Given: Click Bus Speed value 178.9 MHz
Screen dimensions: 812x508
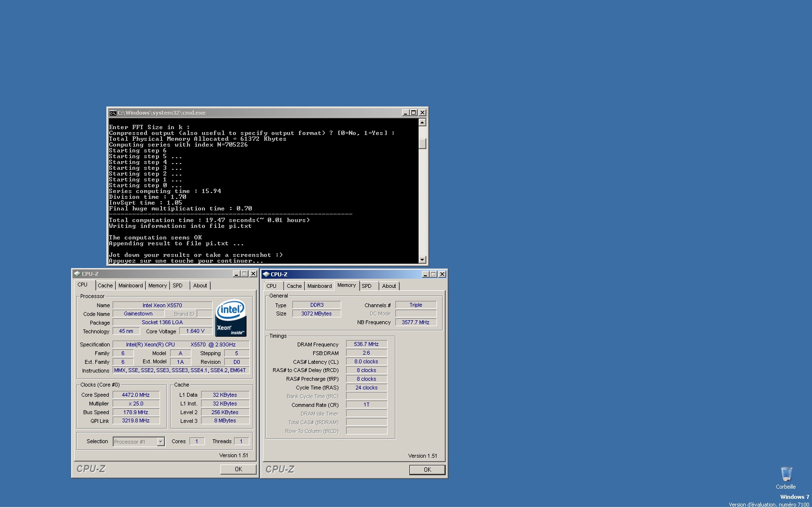Looking at the screenshot, I should pos(136,413).
